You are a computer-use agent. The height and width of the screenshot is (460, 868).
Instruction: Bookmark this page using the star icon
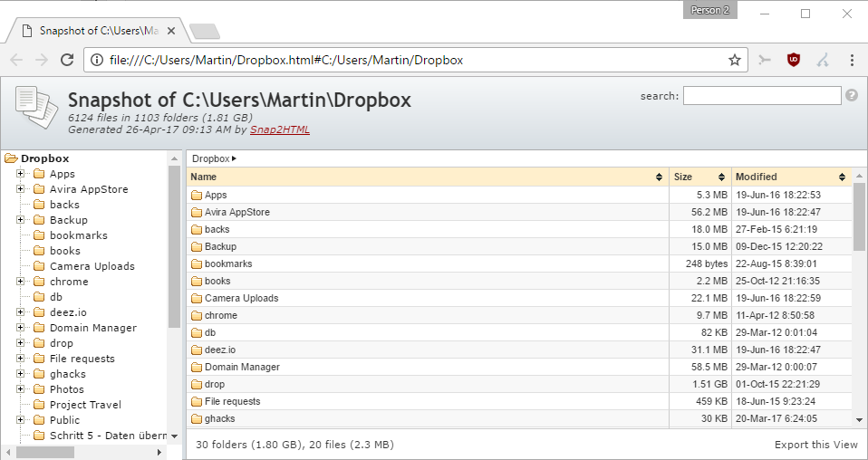[734, 60]
